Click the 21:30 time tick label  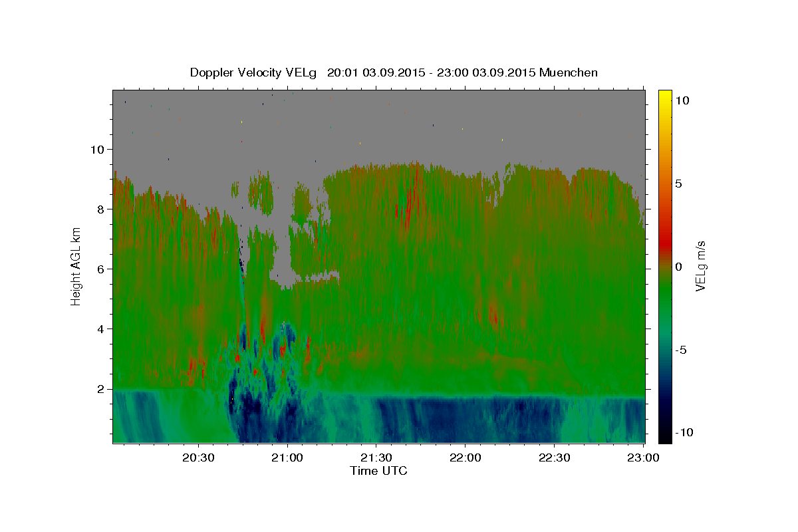[376, 458]
